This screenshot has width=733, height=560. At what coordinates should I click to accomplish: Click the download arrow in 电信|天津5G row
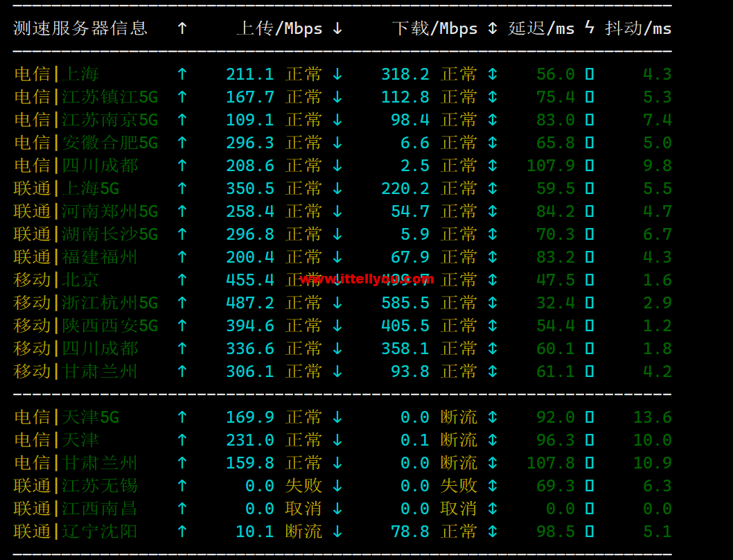click(x=337, y=417)
